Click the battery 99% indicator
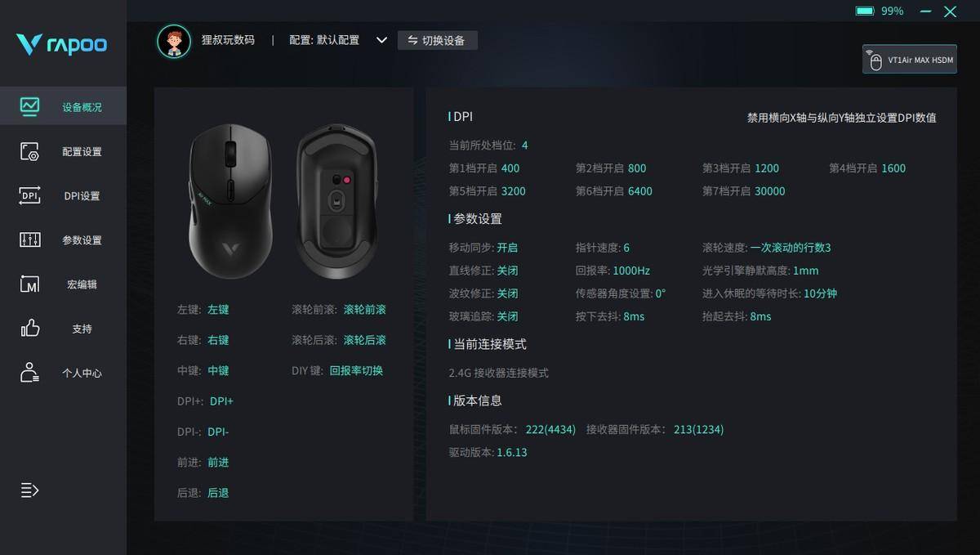 (880, 11)
